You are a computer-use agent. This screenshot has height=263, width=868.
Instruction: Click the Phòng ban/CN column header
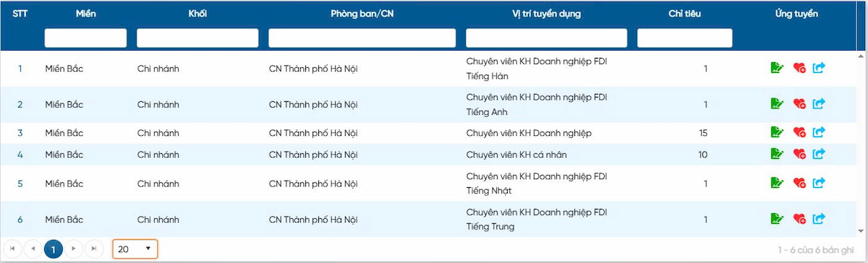point(362,14)
